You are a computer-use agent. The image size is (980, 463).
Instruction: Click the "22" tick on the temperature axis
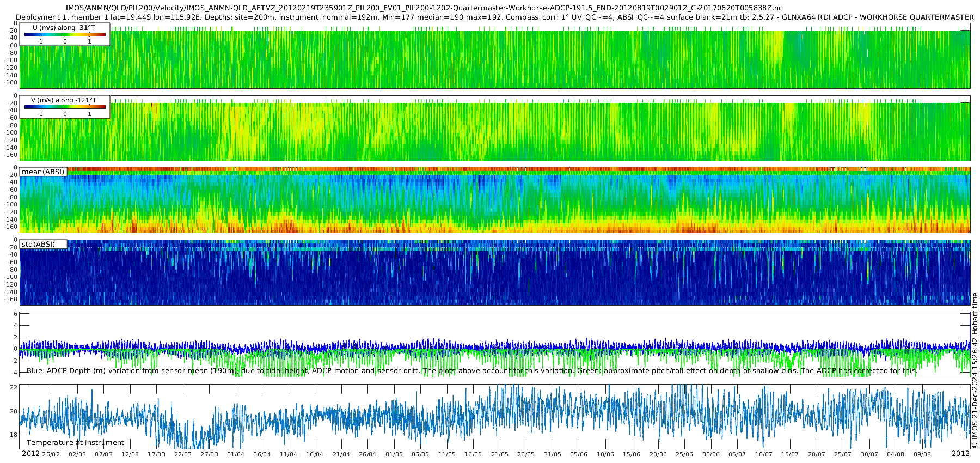14,387
